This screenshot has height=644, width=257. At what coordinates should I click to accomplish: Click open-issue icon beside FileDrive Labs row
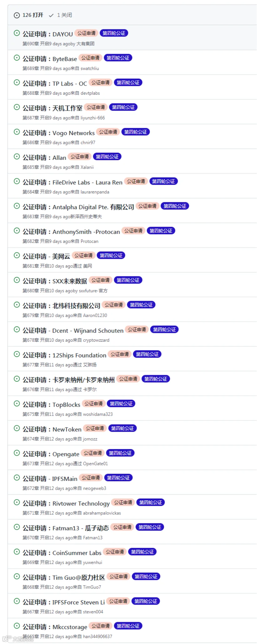click(17, 181)
